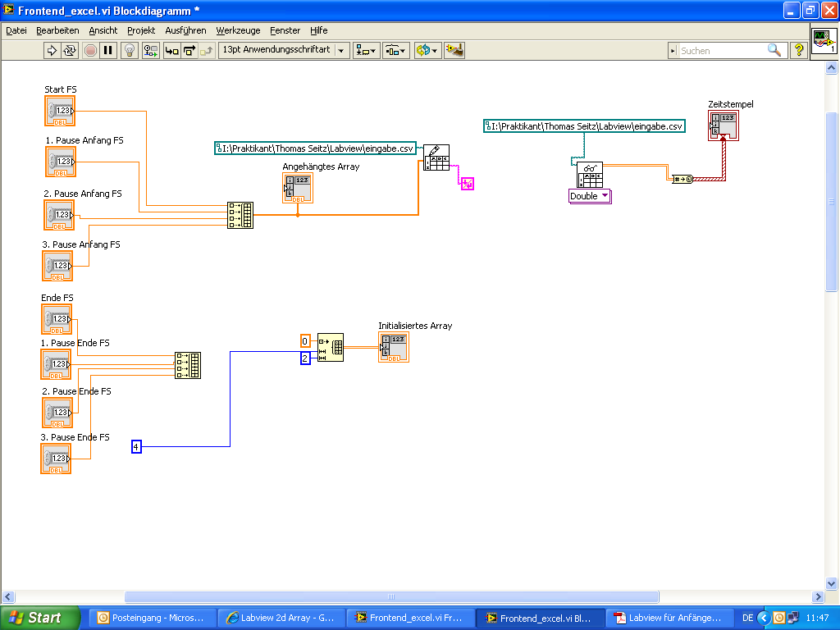Open the Bearbeiten menu
The height and width of the screenshot is (630, 840).
point(57,30)
